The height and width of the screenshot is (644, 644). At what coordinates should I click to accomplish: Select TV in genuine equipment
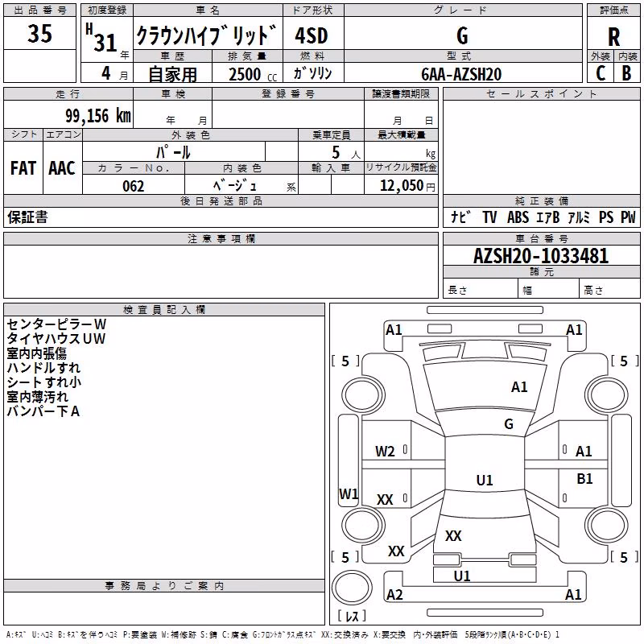click(x=489, y=217)
